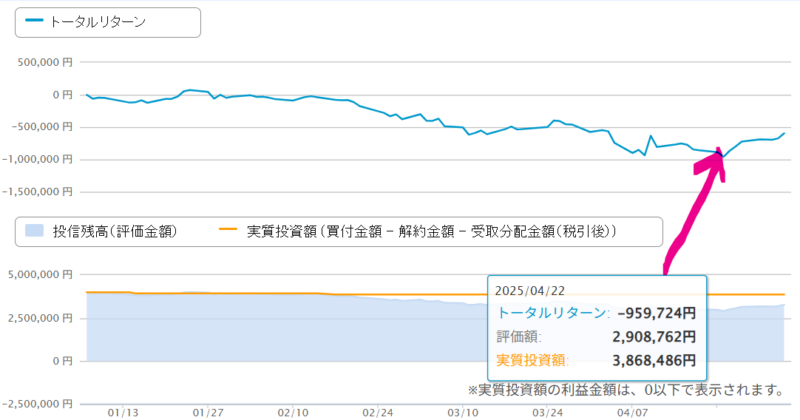800x420 pixels.
Task: Click the 02/10 date label on x-axis
Action: pos(293,412)
